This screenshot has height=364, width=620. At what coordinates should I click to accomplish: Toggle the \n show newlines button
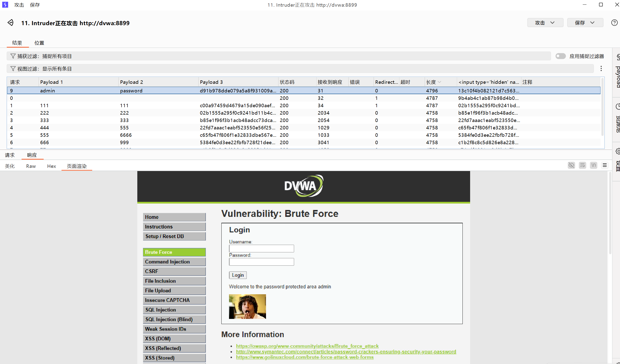(x=593, y=165)
